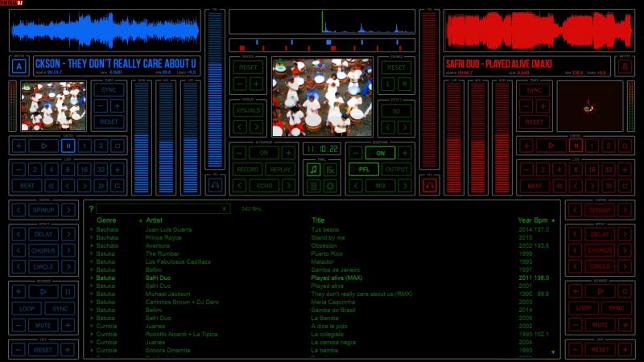The image size is (644, 362).
Task: Click the RECORD button
Action: [248, 169]
